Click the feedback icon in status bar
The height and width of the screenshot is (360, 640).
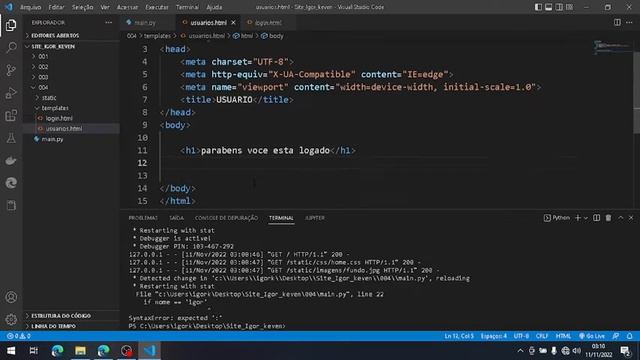pos(616,336)
